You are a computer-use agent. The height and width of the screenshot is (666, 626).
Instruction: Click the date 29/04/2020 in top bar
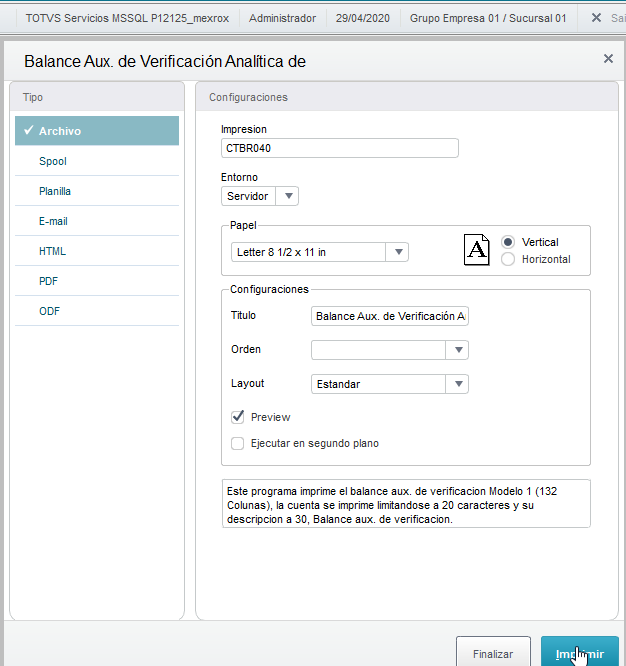[x=363, y=18]
